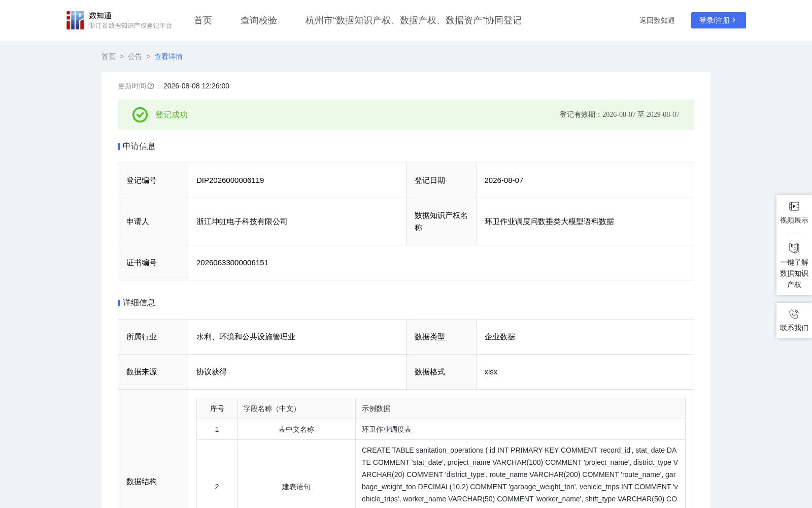Viewport: 812px width, 508px height.
Task: Click the 环卫作业调度表 sample value
Action: (387, 429)
